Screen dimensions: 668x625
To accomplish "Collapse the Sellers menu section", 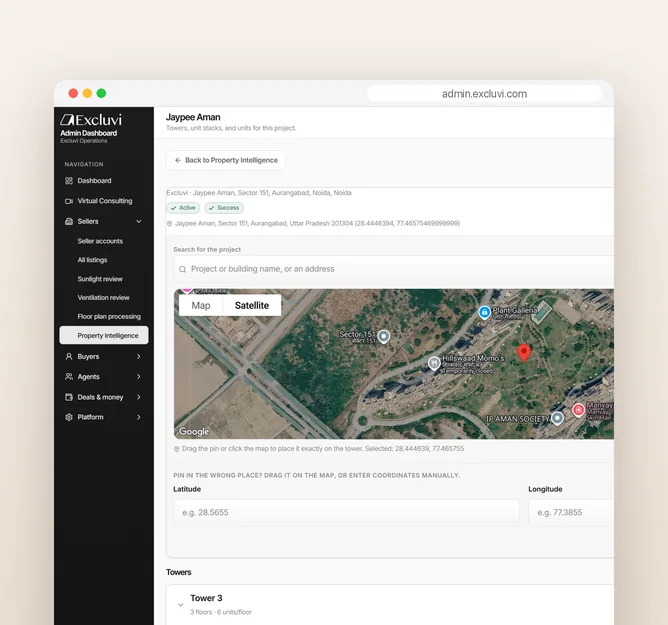I will click(x=138, y=222).
